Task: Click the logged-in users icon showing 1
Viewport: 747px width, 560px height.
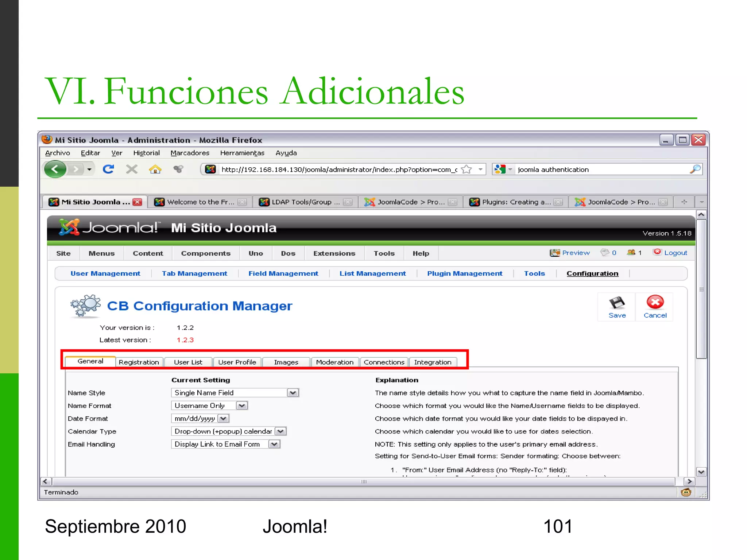Action: point(631,252)
